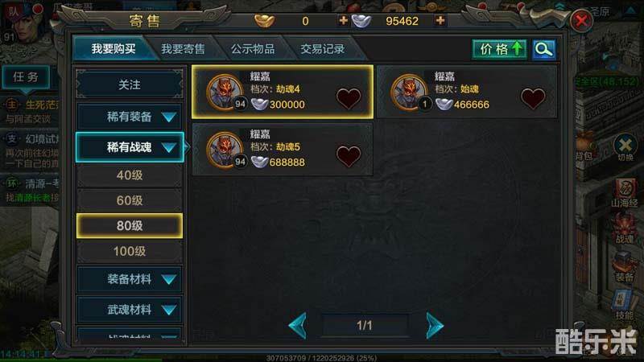Expand the 装备材料 category

130,279
